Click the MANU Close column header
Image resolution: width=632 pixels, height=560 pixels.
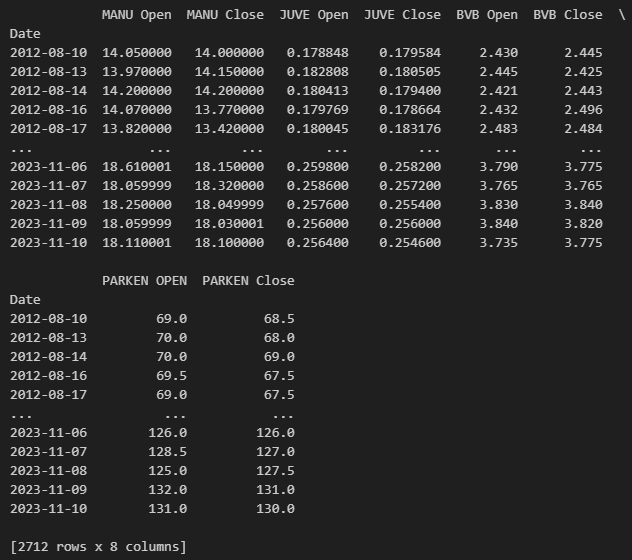point(225,15)
